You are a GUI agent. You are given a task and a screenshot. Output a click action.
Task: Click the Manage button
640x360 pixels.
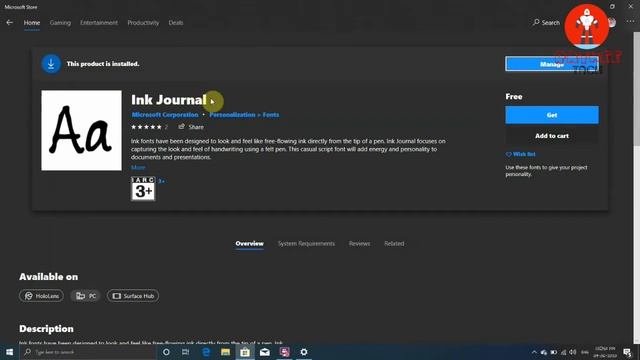click(x=552, y=64)
